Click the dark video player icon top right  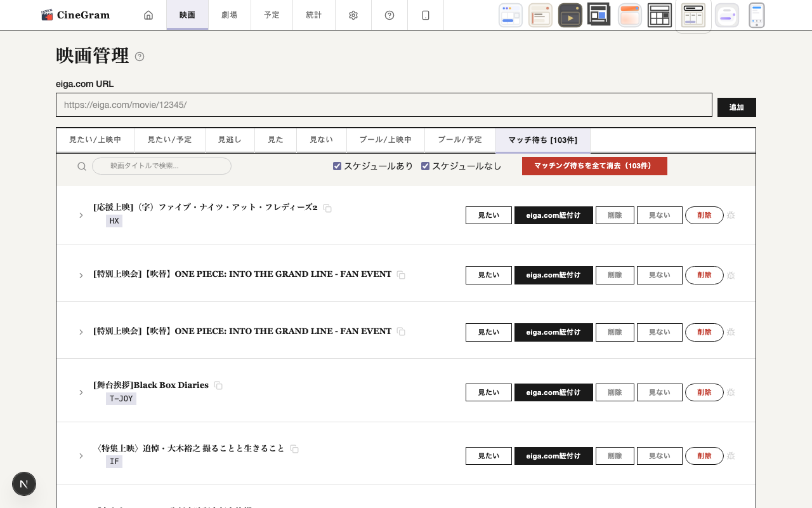[570, 15]
